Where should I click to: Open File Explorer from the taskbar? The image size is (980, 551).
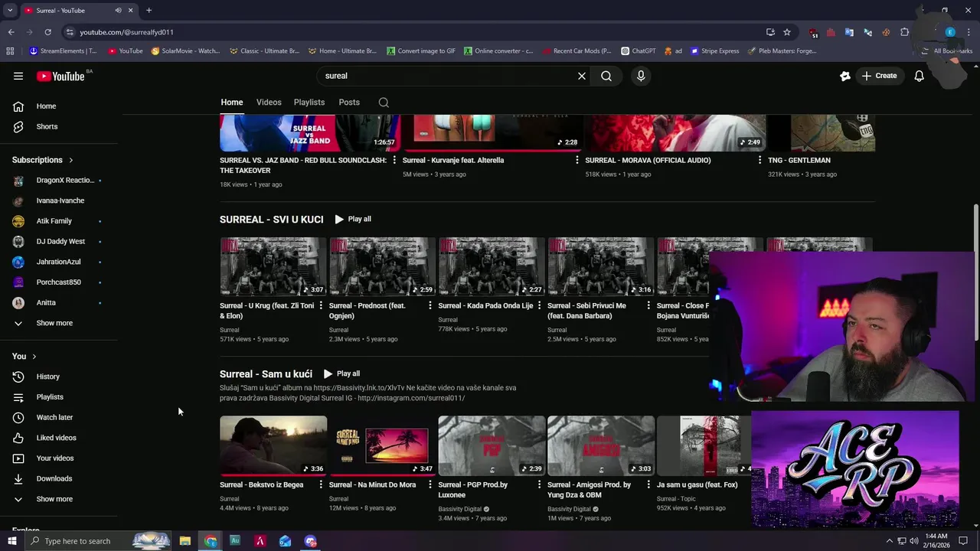pyautogui.click(x=185, y=541)
